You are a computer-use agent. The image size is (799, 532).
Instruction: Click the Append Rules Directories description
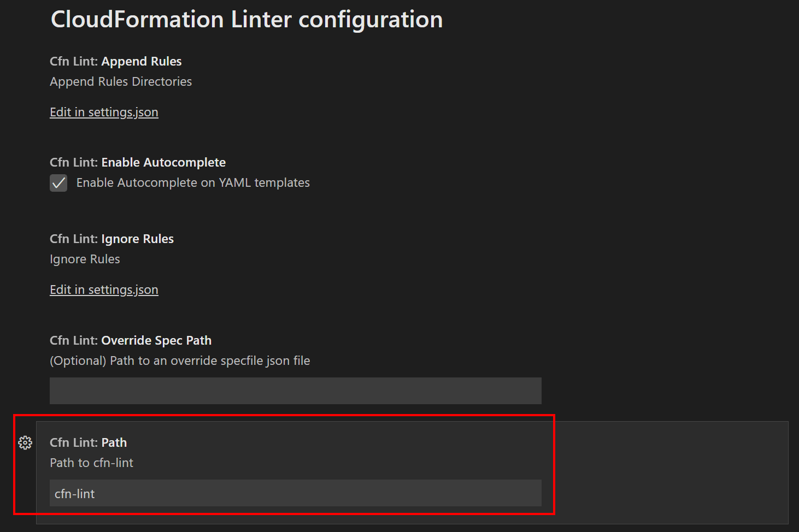(121, 81)
